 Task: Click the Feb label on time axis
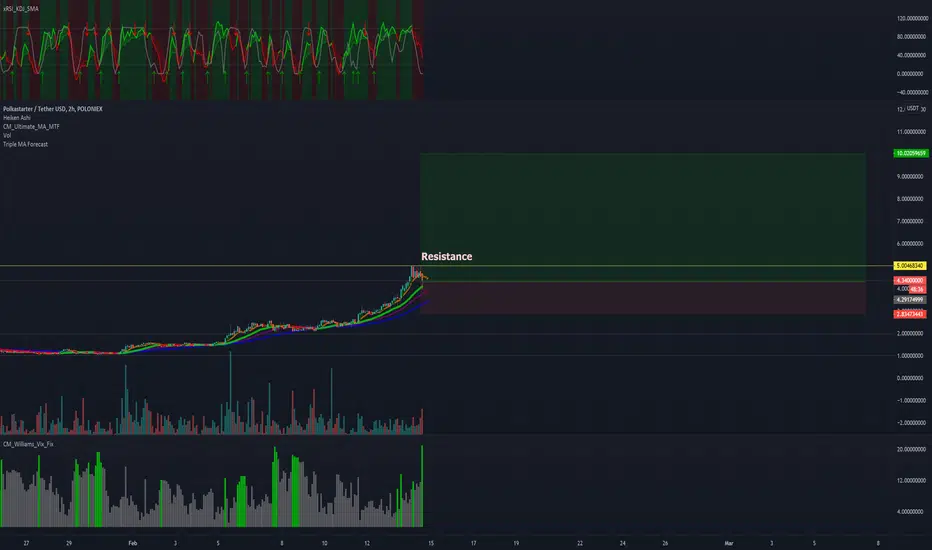pos(133,543)
